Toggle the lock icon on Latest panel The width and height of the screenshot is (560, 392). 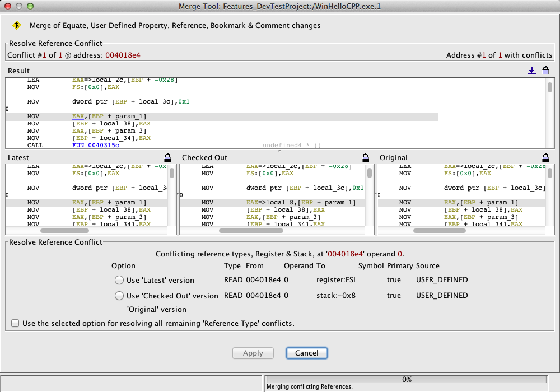point(168,157)
